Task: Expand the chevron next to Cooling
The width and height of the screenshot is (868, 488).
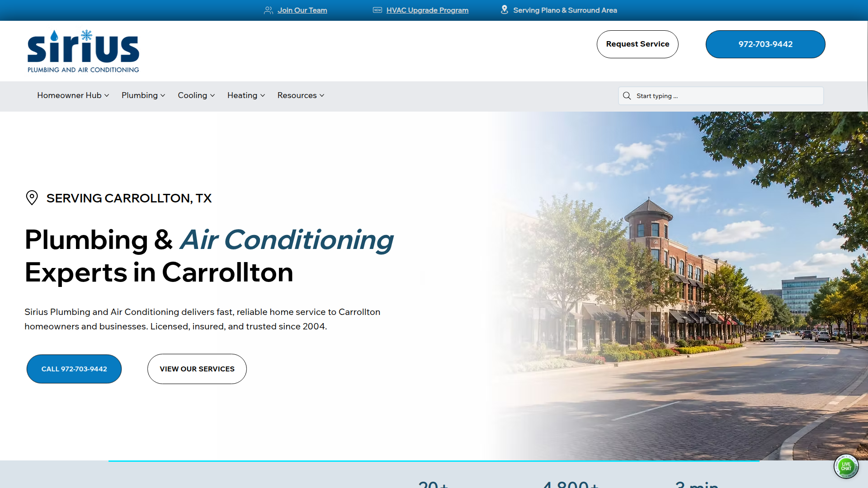Action: tap(212, 96)
